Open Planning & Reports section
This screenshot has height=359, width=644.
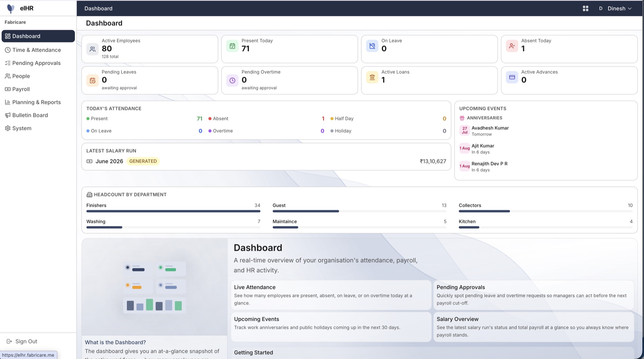[x=38, y=102]
